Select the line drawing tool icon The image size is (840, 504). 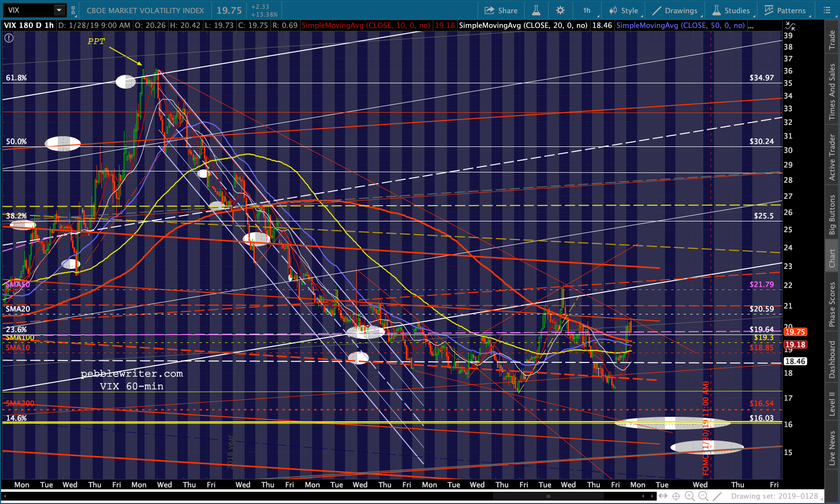point(717,496)
